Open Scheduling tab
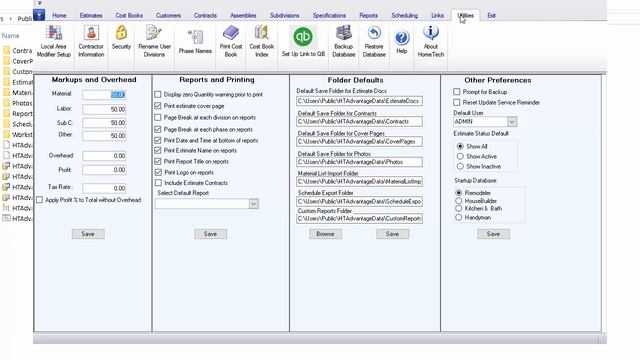 [404, 16]
